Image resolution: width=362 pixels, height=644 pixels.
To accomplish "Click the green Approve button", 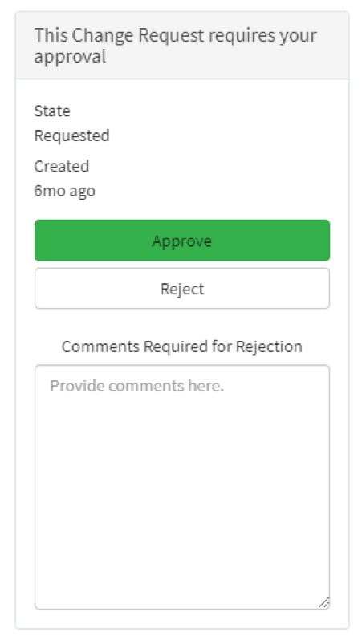I will 182,241.
